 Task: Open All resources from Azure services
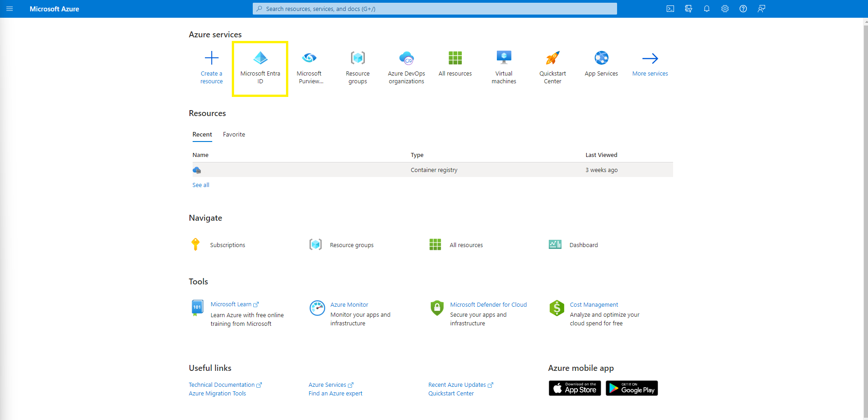click(x=455, y=64)
